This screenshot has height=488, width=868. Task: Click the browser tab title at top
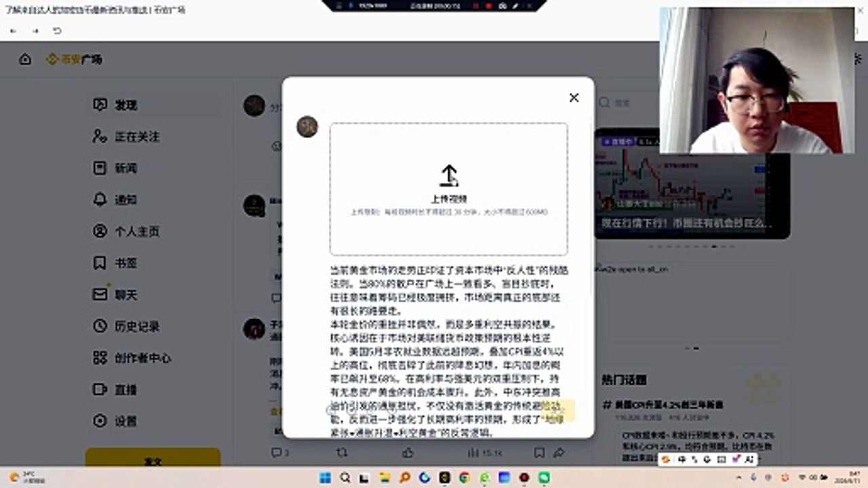[x=95, y=10]
